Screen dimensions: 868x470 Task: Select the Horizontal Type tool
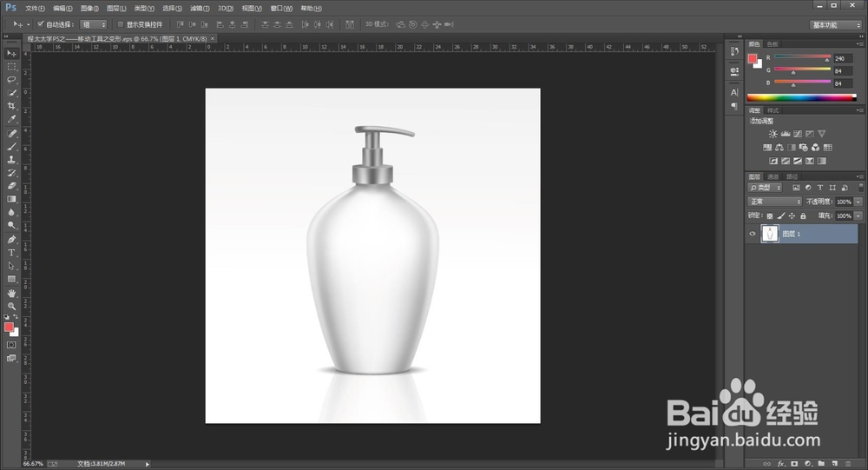[x=11, y=253]
